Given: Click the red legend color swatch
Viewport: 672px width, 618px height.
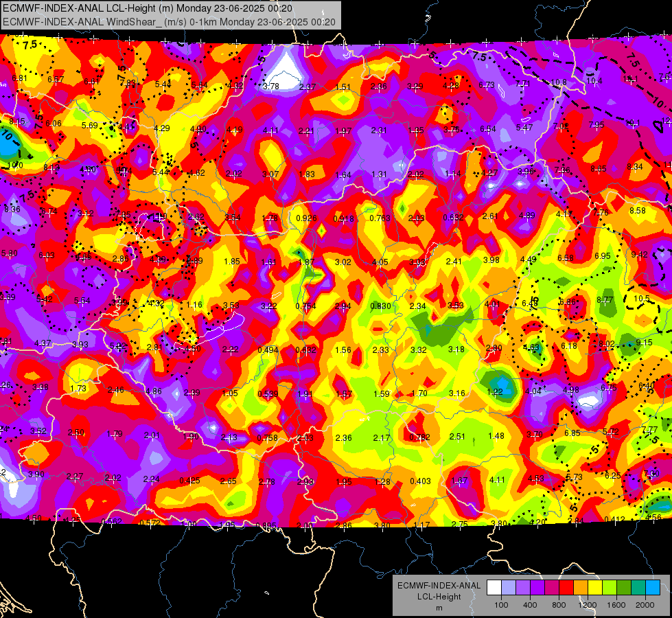Looking at the screenshot, I should pos(566,587).
